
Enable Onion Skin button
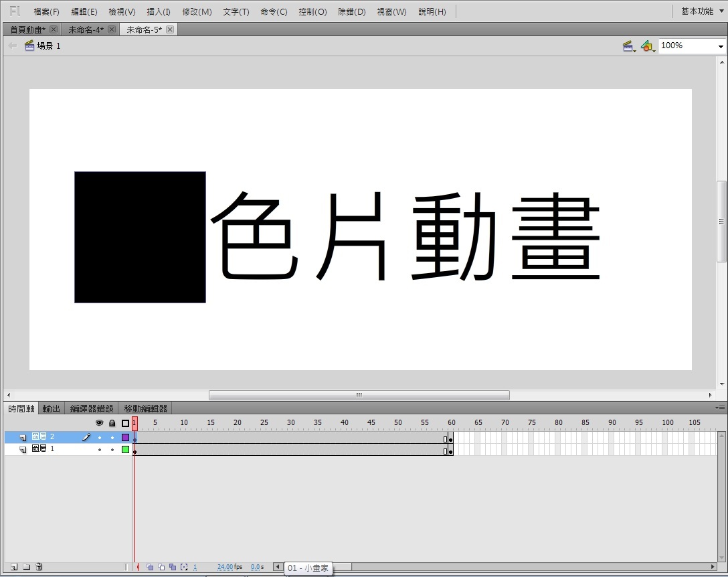pyautogui.click(x=149, y=567)
